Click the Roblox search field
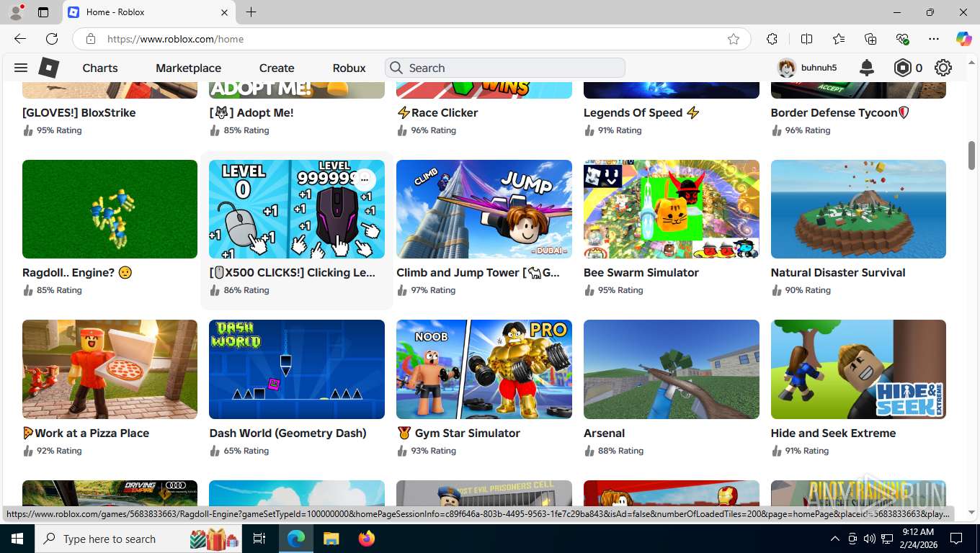The width and height of the screenshot is (980, 553). coord(504,68)
